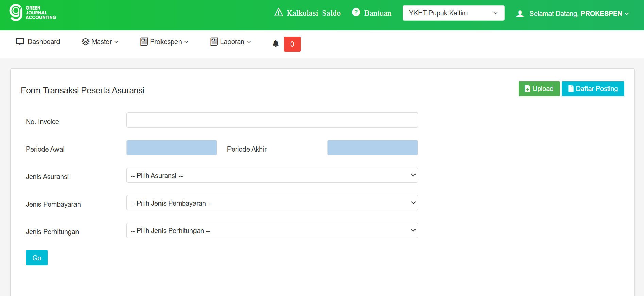Expand the Pilih Jenis Perhitungan dropdown

pyautogui.click(x=272, y=230)
